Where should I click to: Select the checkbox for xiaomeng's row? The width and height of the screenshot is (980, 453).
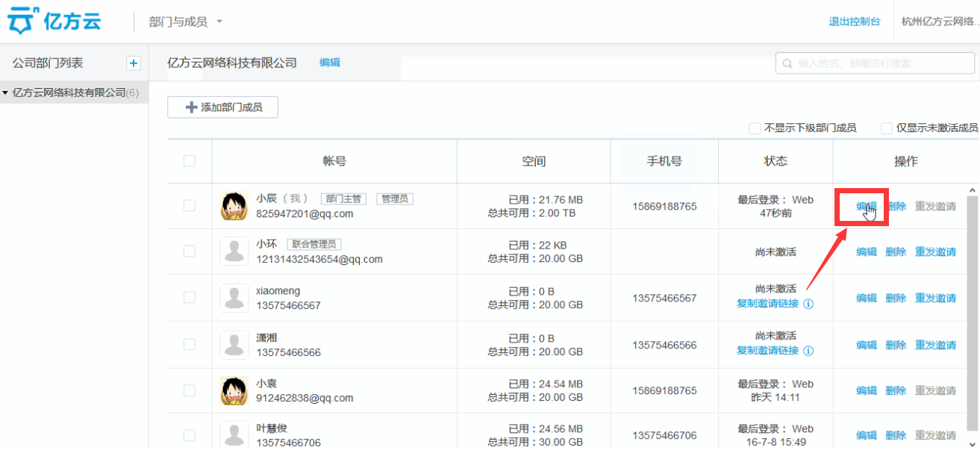pos(190,298)
